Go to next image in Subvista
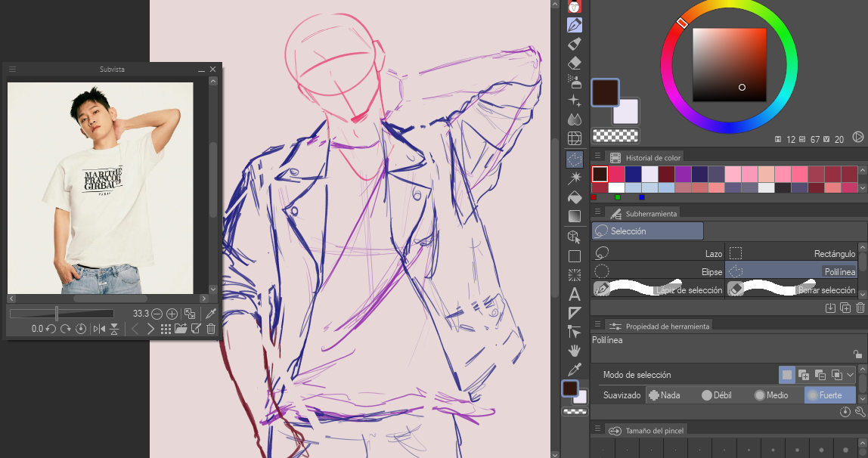The height and width of the screenshot is (458, 868). 150,329
